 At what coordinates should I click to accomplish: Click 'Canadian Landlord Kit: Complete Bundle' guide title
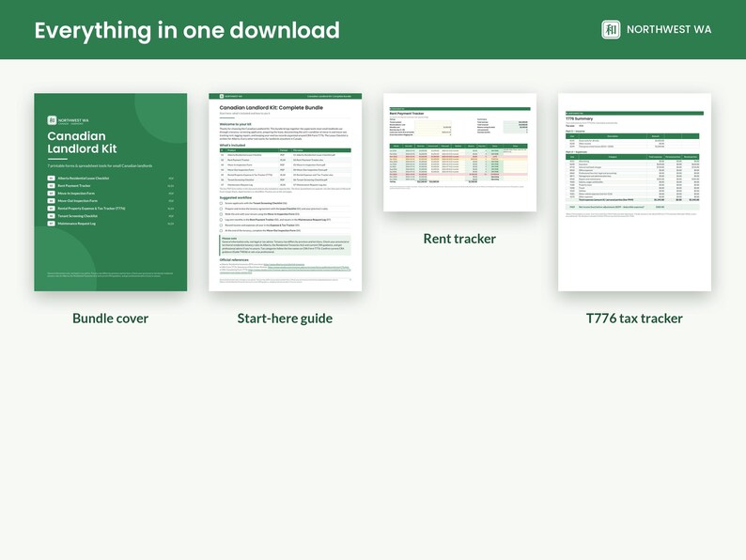pyautogui.click(x=272, y=108)
